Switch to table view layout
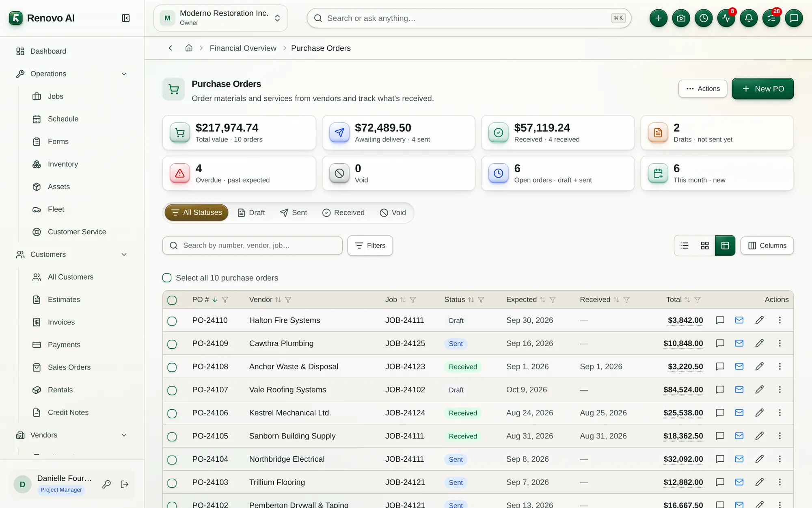The image size is (812, 508). 725,245
